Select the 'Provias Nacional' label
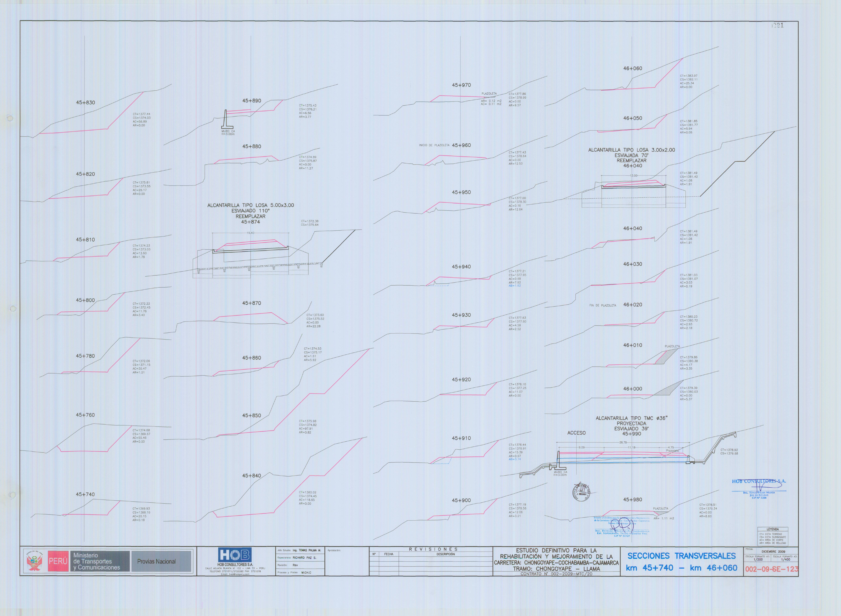 point(156,562)
